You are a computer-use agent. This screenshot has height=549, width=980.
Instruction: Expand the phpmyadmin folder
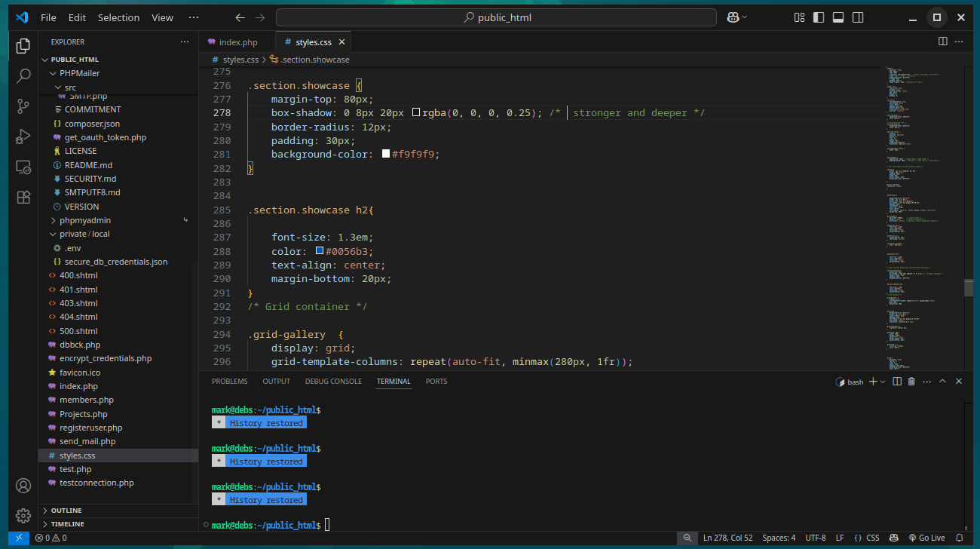(x=84, y=220)
